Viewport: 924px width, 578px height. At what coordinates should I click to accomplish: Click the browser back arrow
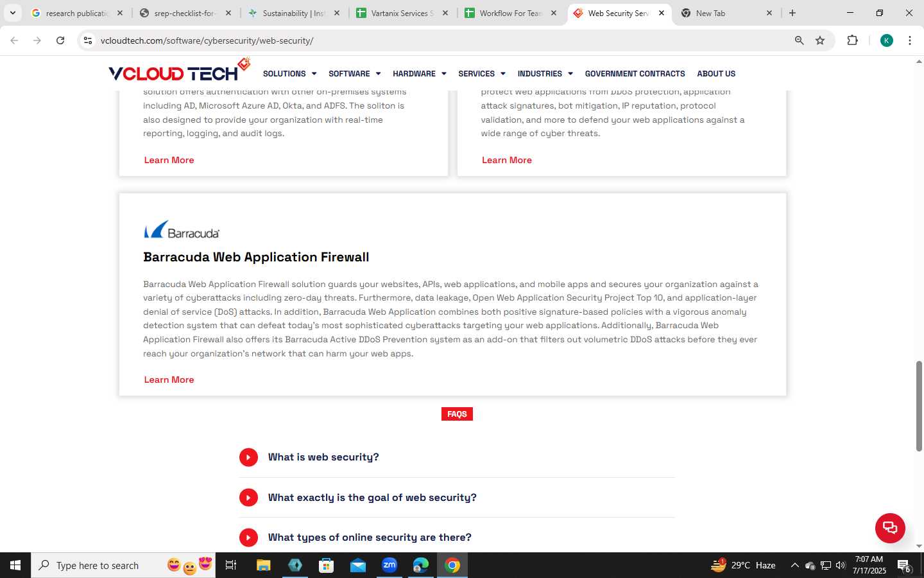tap(14, 40)
